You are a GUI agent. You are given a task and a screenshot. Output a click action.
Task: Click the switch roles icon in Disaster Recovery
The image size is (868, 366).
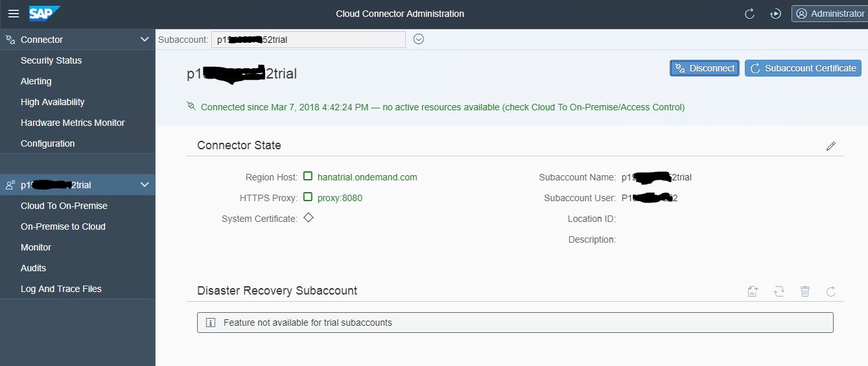pyautogui.click(x=779, y=291)
